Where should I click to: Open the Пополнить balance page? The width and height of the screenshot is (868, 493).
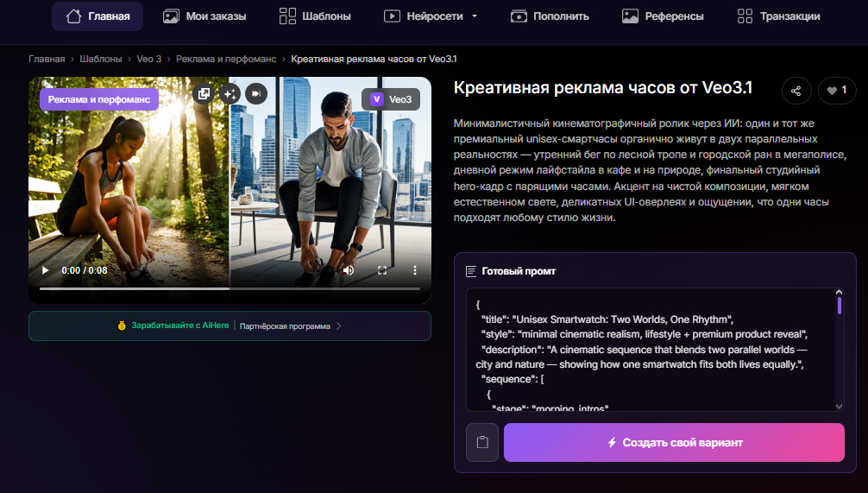tap(550, 16)
